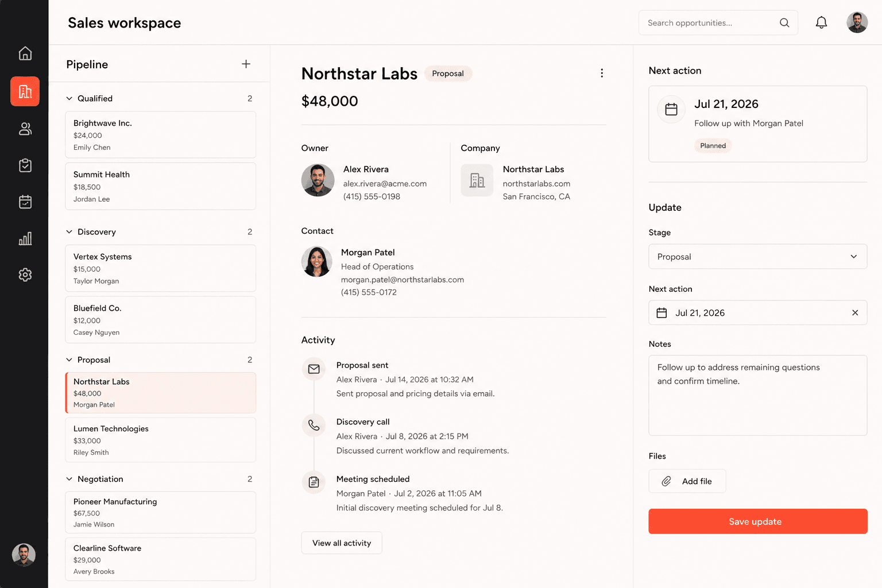Screen dimensions: 882x588
Task: Click the Discovery call activity title
Action: point(363,422)
